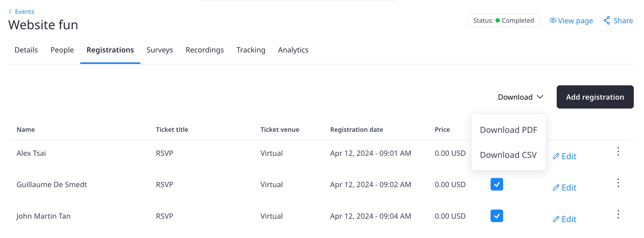Click the Share icon in header
The width and height of the screenshot is (644, 238).
(607, 21)
